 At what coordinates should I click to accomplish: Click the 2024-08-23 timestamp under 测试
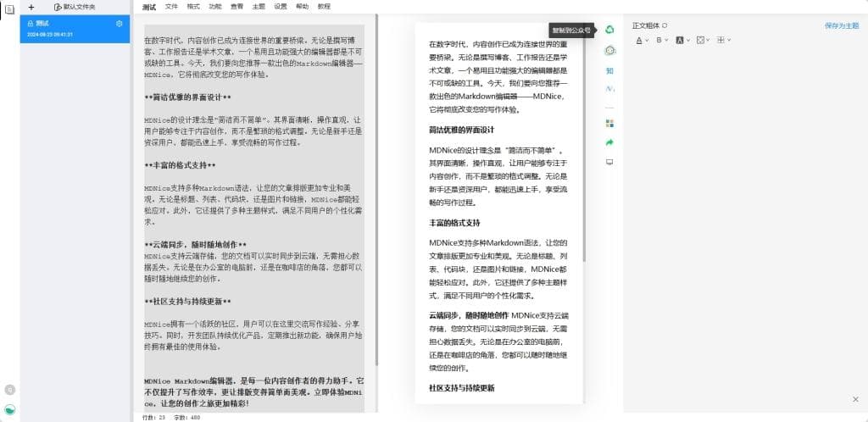(50, 34)
